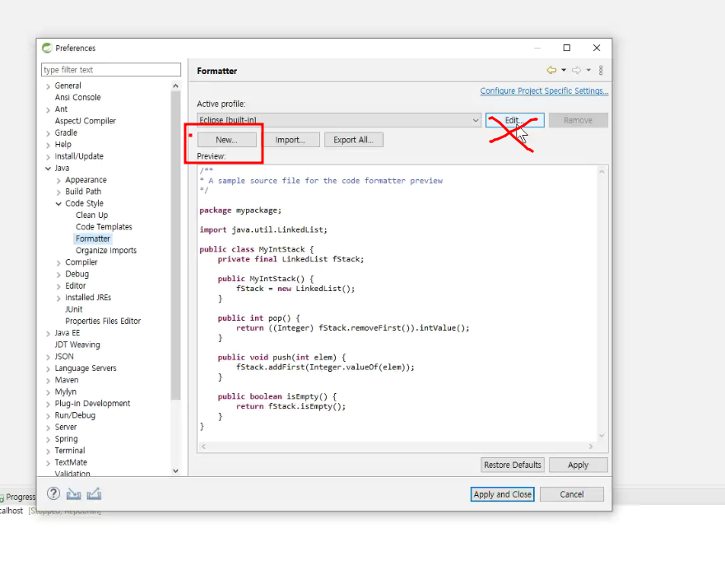Open the back history dropdown arrow

[x=564, y=70]
